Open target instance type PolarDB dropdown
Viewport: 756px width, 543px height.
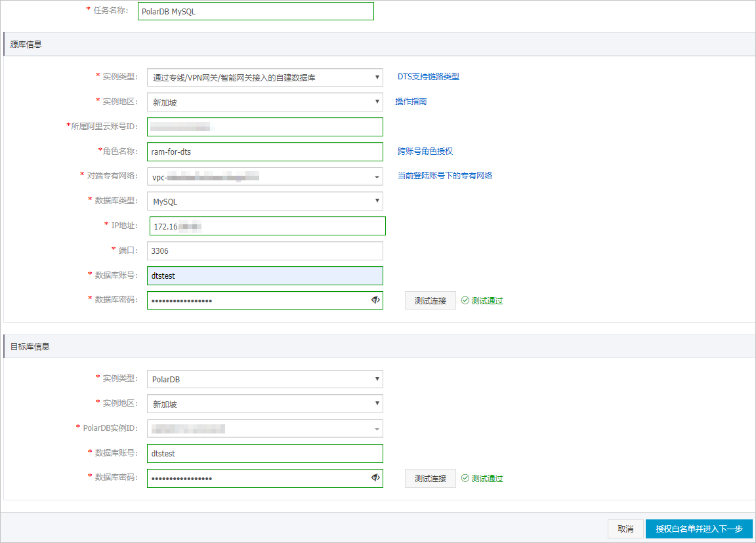tap(264, 379)
